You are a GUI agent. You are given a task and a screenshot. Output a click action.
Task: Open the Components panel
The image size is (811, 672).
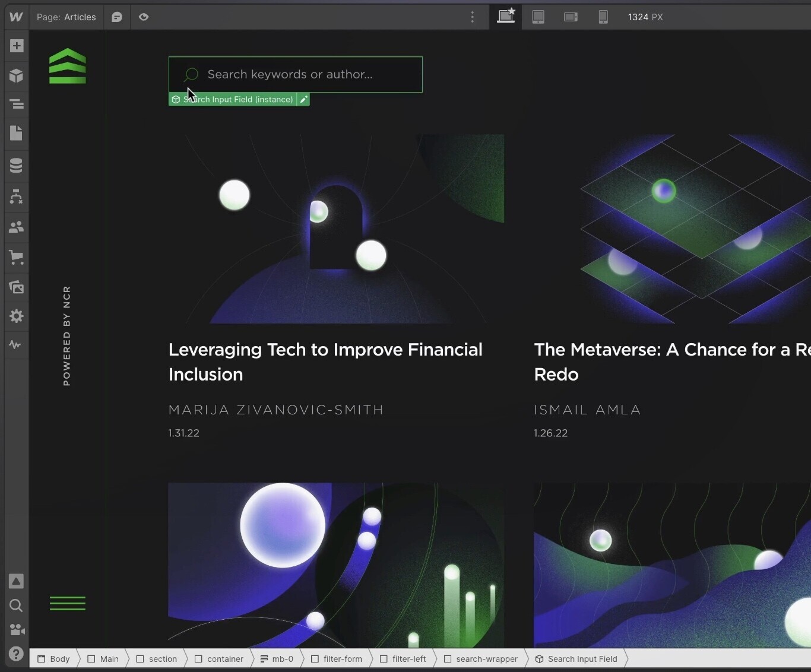pos(16,76)
